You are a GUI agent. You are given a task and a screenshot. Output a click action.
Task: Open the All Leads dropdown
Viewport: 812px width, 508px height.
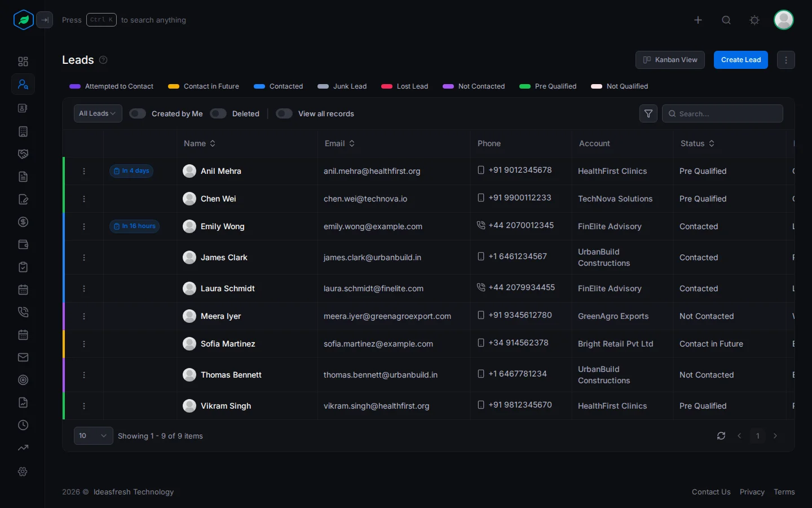(98, 113)
